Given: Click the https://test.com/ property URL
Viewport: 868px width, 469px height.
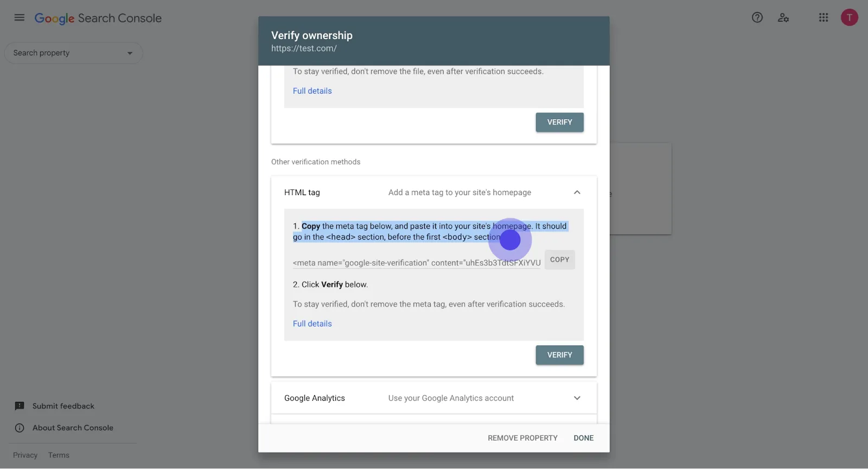Looking at the screenshot, I should pos(304,48).
